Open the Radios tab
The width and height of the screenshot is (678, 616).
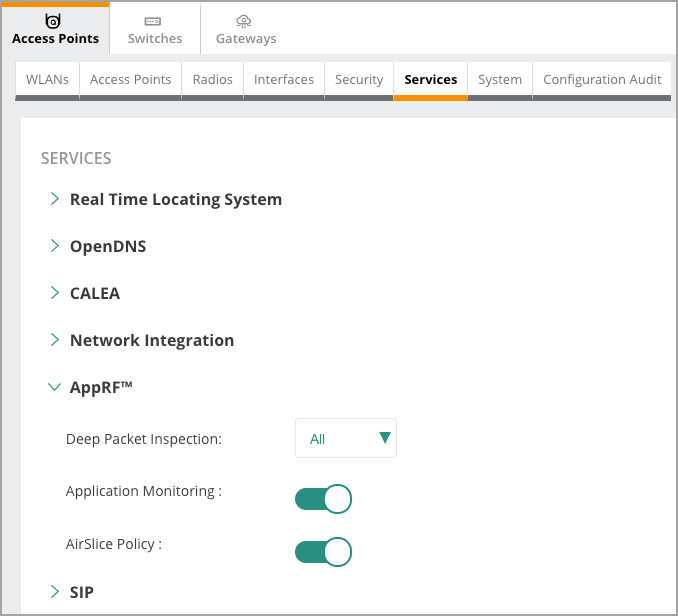tap(212, 79)
